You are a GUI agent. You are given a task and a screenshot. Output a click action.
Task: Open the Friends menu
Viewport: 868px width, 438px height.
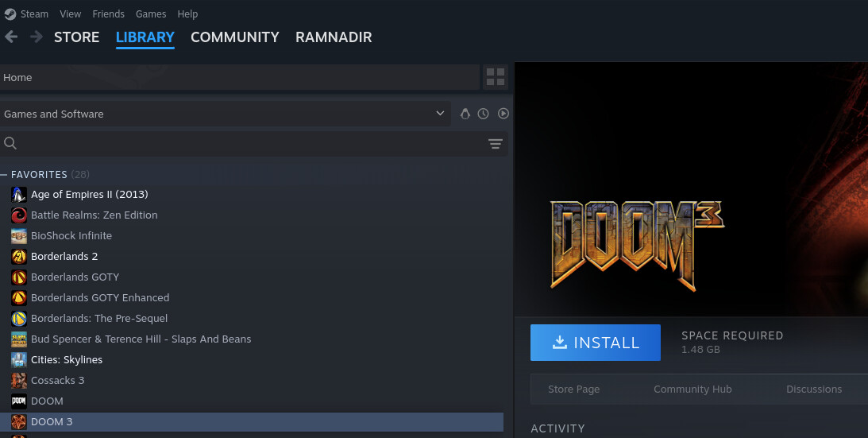point(108,14)
